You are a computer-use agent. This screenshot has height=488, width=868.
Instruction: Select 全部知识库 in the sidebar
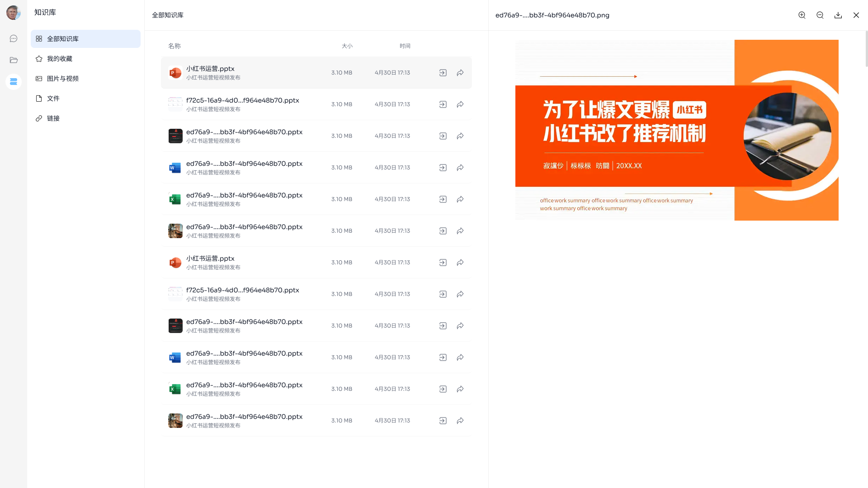pyautogui.click(x=85, y=39)
